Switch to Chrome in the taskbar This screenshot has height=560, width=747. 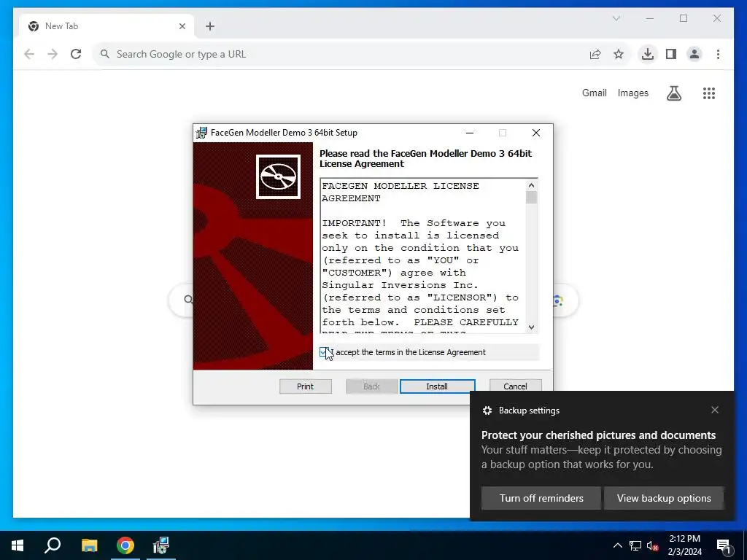tap(125, 545)
